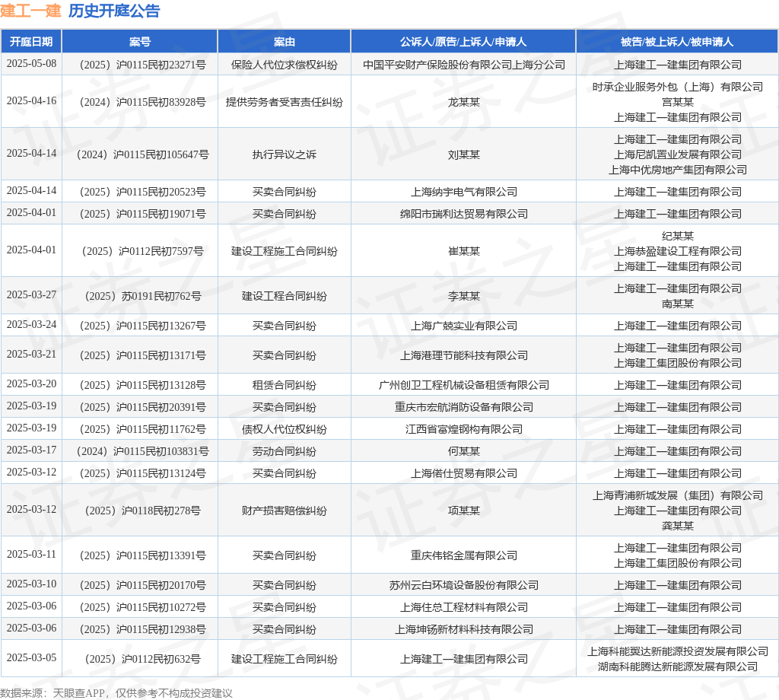
Task: Click 保险人代位求偿权纠纷 cause cell
Action: (x=285, y=65)
